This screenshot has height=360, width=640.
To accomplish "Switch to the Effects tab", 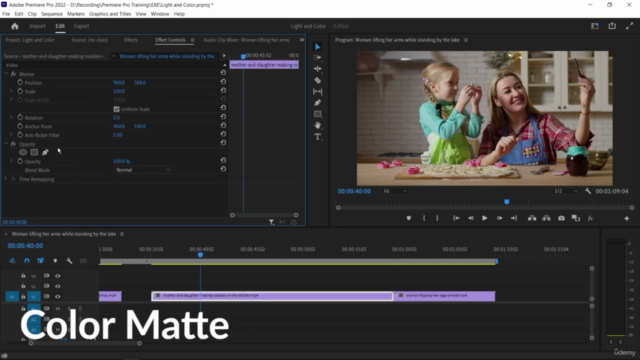I will [x=131, y=40].
